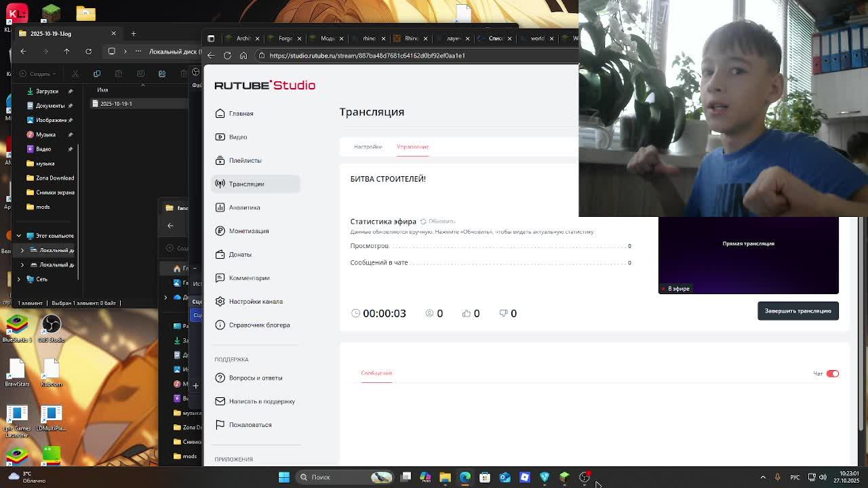Toggle the Чат switch off

click(833, 373)
